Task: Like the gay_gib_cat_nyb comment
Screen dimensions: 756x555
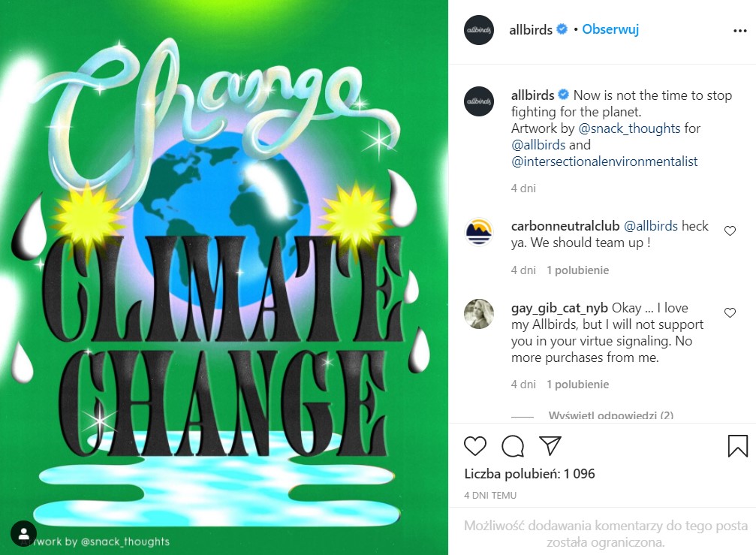Action: click(730, 312)
